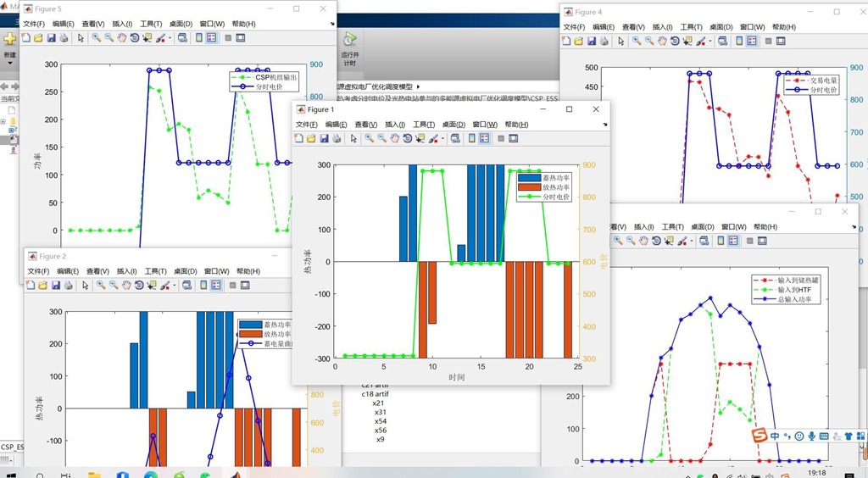Open brush color dropdown arrow in Figure 4
The height and width of the screenshot is (478, 868).
coord(709,42)
